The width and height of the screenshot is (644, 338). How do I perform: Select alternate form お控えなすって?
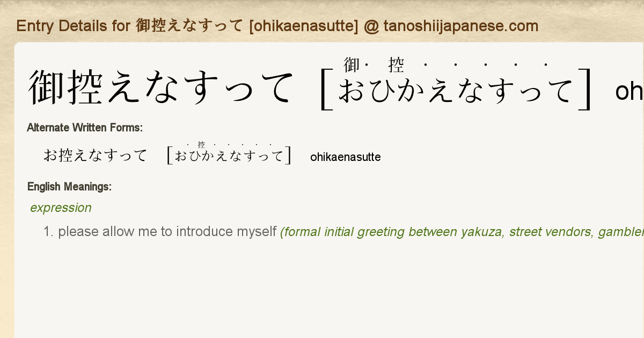(96, 156)
